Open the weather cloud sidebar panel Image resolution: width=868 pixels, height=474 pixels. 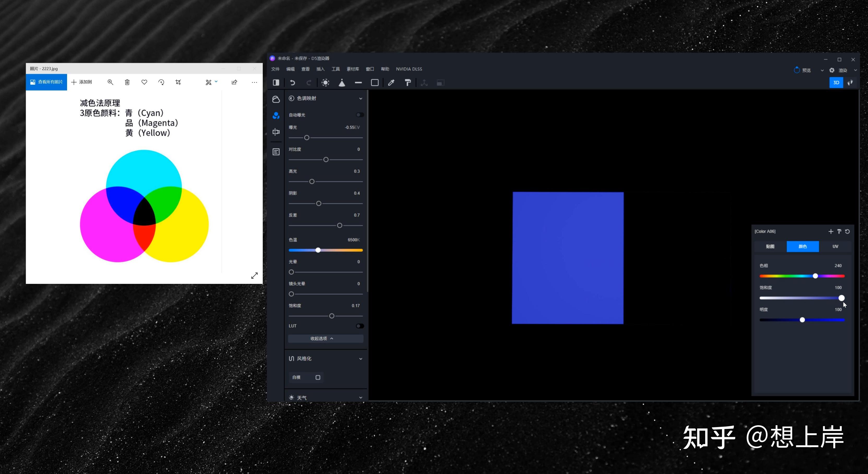276,99
